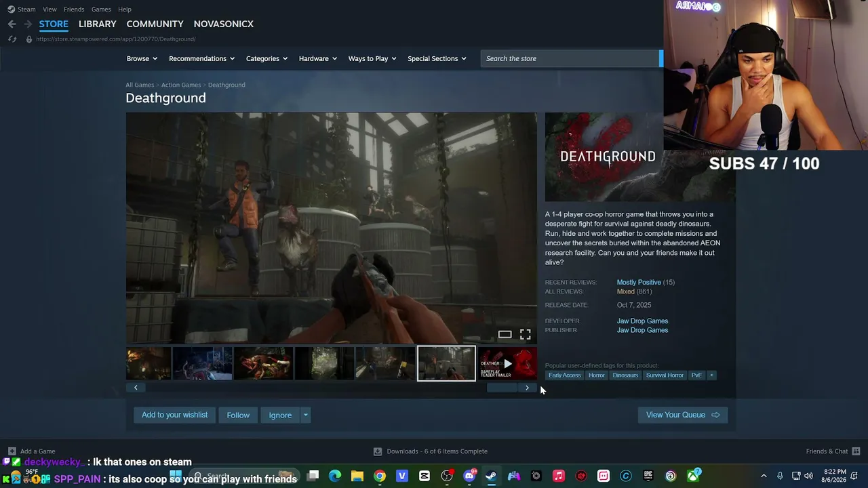The height and width of the screenshot is (488, 868).
Task: Open the View menu
Action: pos(50,9)
